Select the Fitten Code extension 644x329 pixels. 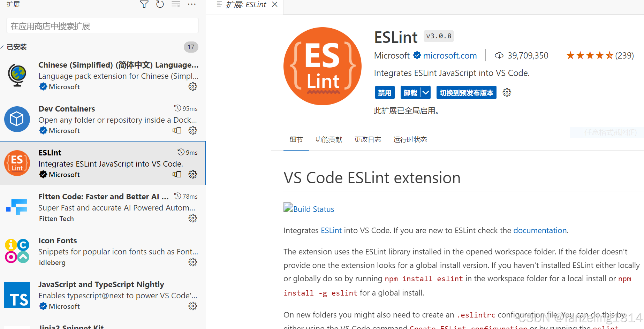tap(103, 207)
